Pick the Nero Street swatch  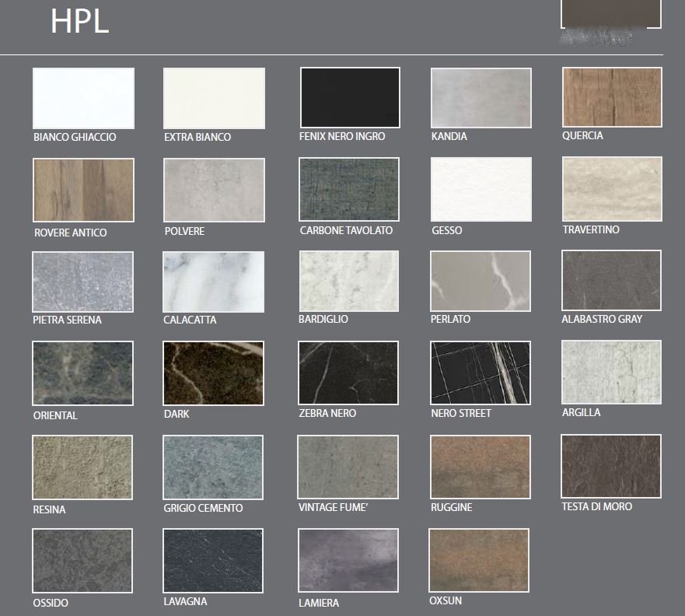[x=481, y=373]
